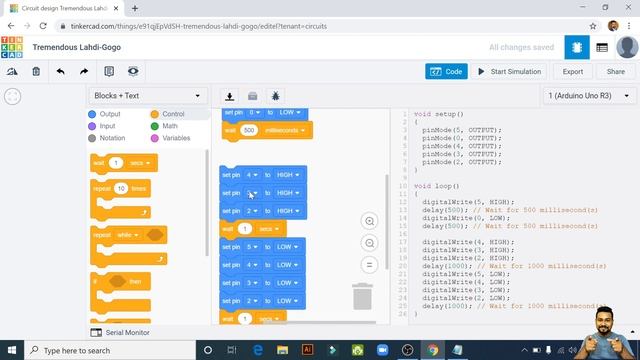640x360 pixels.
Task: Click the 'set pin 4 to LOW' block
Action: 262,265
